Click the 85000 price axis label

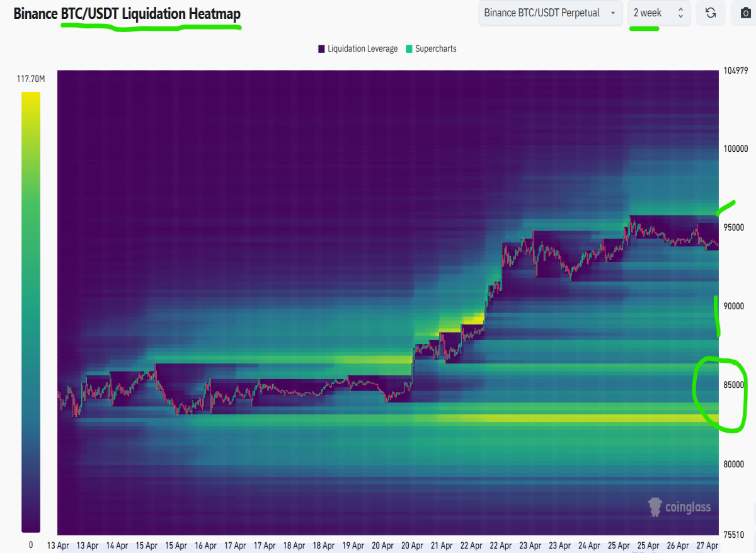click(x=733, y=385)
